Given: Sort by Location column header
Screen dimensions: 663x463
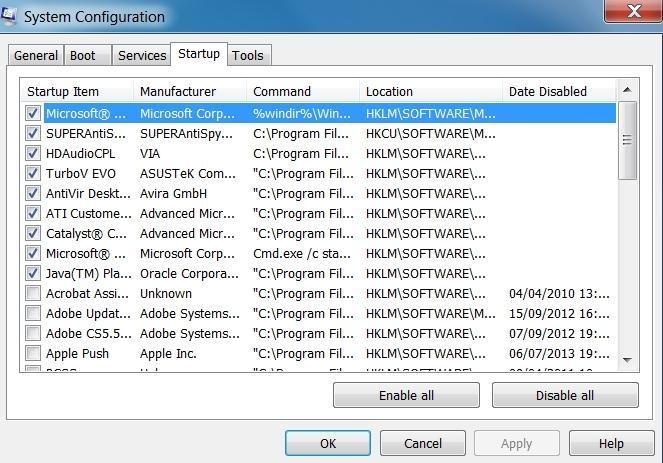Looking at the screenshot, I should [431, 91].
